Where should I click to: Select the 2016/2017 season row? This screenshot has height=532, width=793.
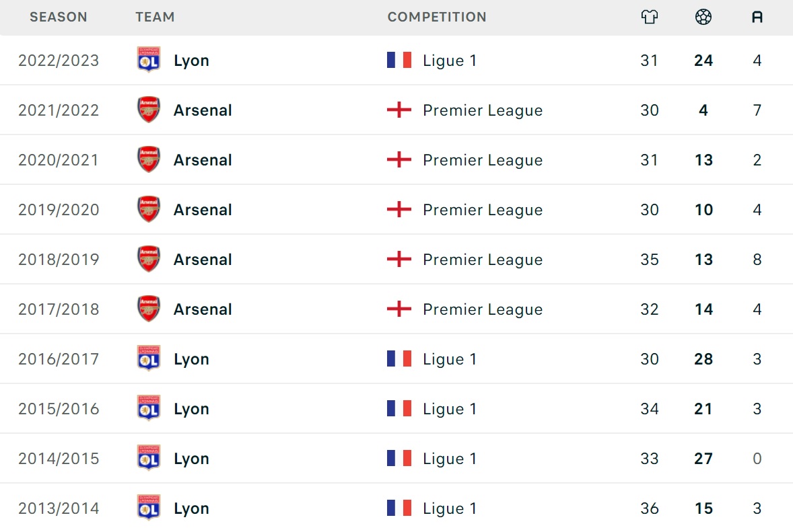point(59,359)
